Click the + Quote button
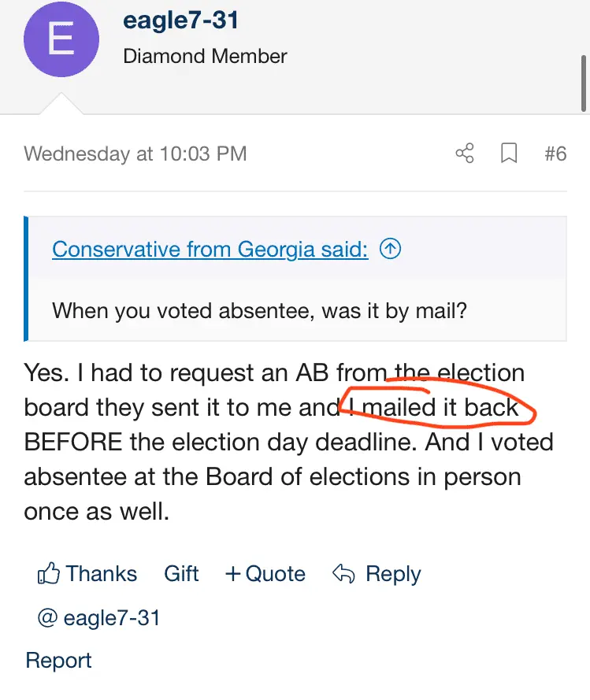 [x=265, y=574]
